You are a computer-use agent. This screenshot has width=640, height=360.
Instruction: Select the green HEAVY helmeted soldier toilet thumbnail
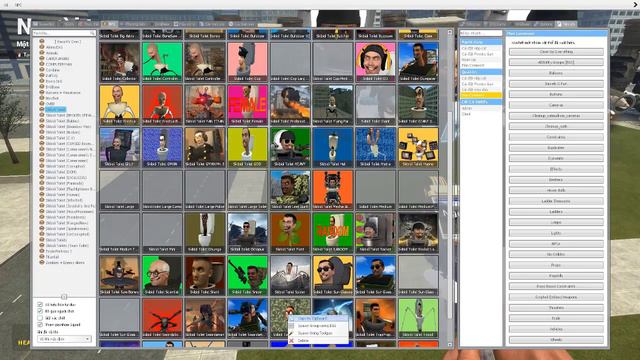pos(290,147)
